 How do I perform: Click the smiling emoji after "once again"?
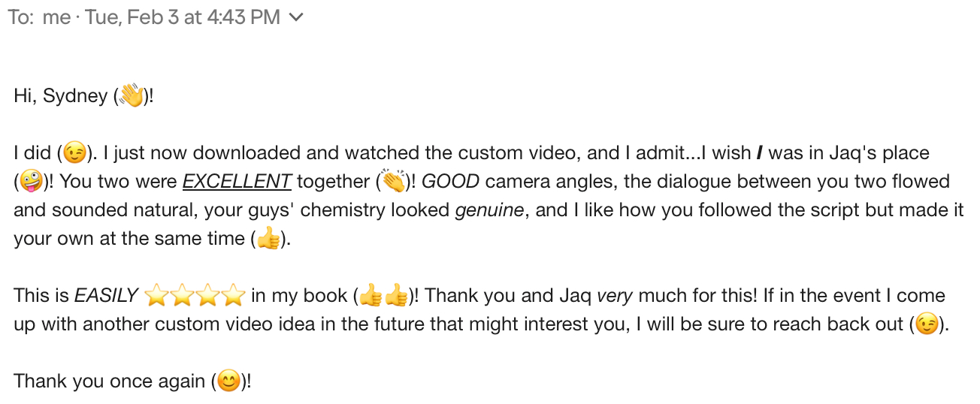[x=228, y=382]
